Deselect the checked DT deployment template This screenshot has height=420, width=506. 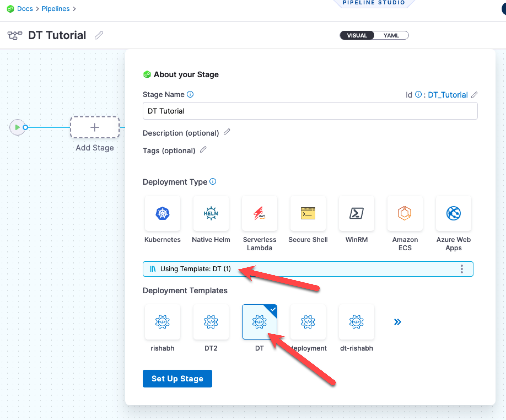[x=259, y=322]
